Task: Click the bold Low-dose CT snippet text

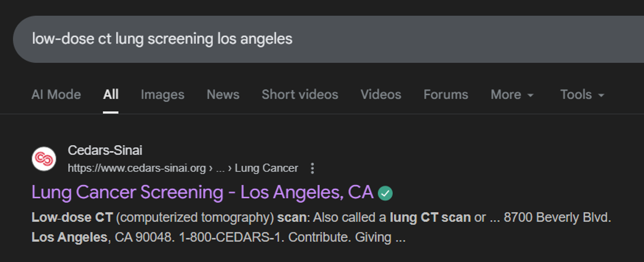Action: tap(72, 218)
